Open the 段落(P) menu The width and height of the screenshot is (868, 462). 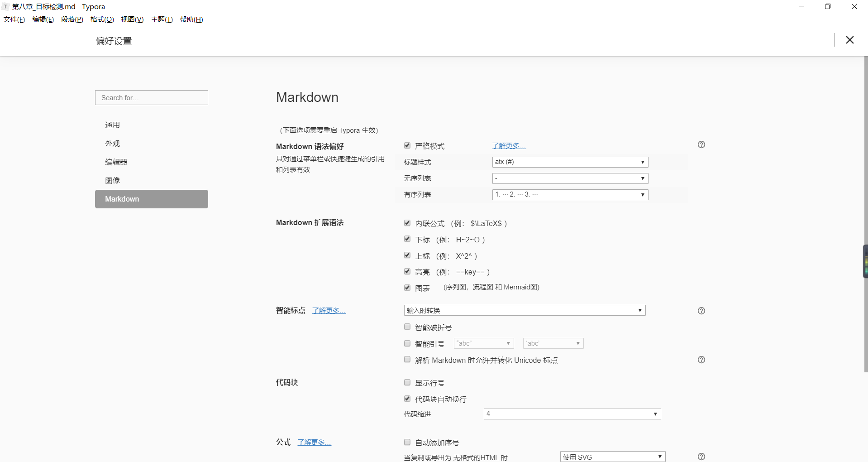point(72,19)
